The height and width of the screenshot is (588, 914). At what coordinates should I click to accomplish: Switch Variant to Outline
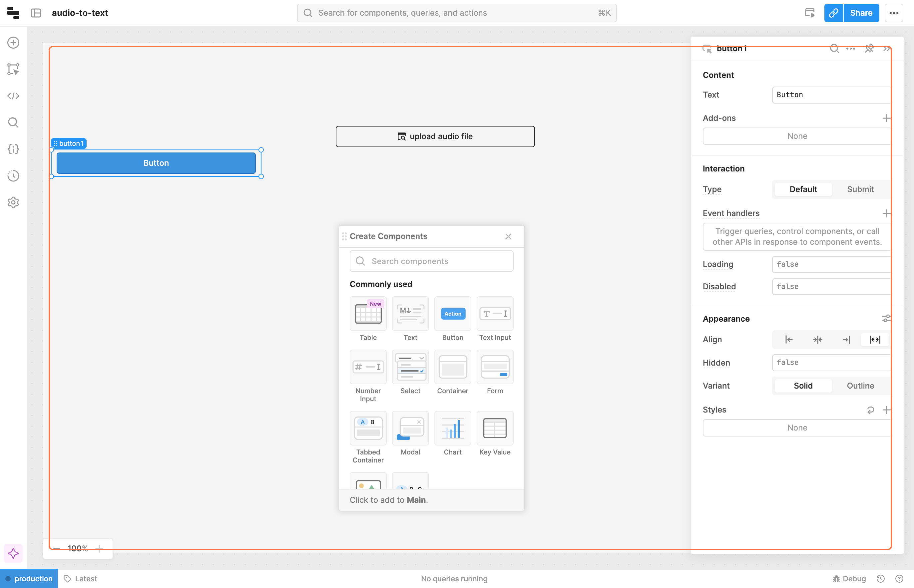point(860,386)
